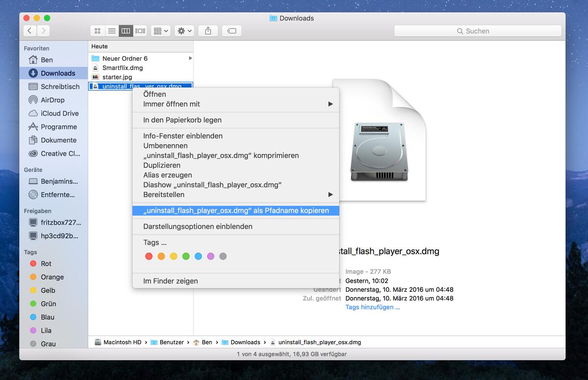This screenshot has width=588, height=380.
Task: Open iCloud Drive from sidebar
Action: (x=59, y=113)
